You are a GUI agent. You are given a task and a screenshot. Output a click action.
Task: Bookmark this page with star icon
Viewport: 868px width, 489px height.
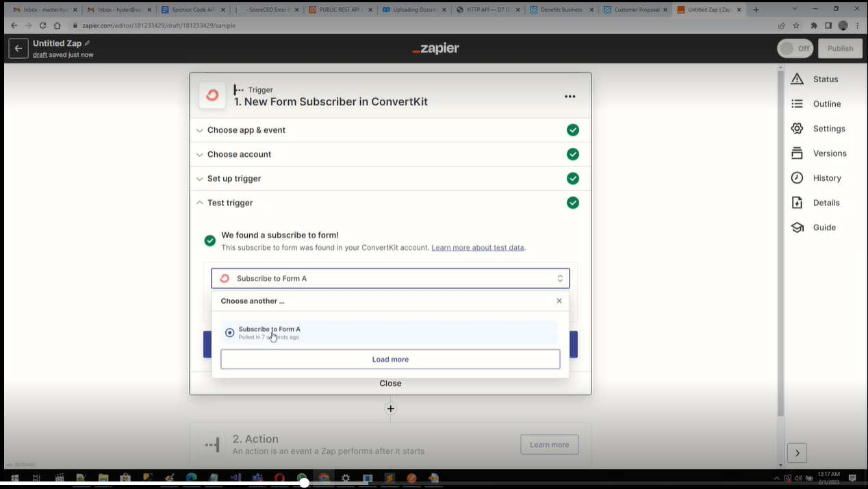click(x=796, y=25)
